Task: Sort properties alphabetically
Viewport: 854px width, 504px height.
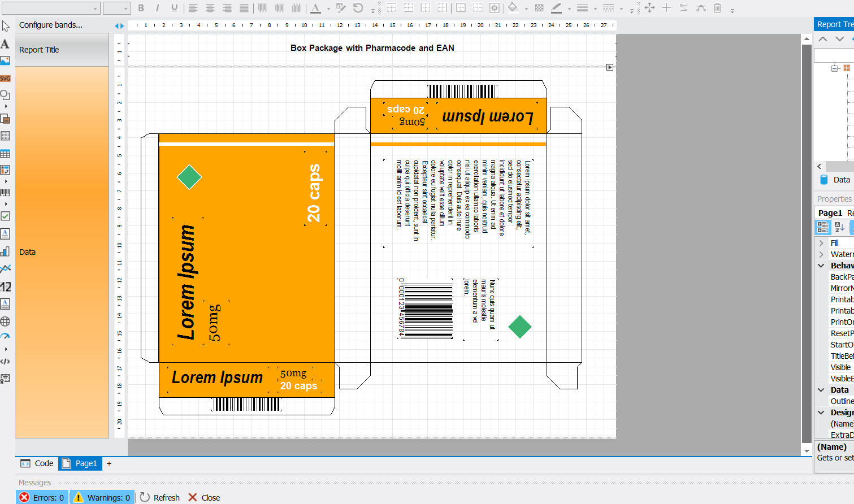Action: pos(839,227)
